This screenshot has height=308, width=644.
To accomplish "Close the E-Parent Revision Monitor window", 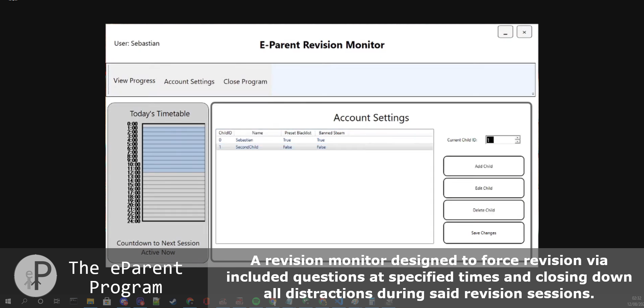I will 524,32.
